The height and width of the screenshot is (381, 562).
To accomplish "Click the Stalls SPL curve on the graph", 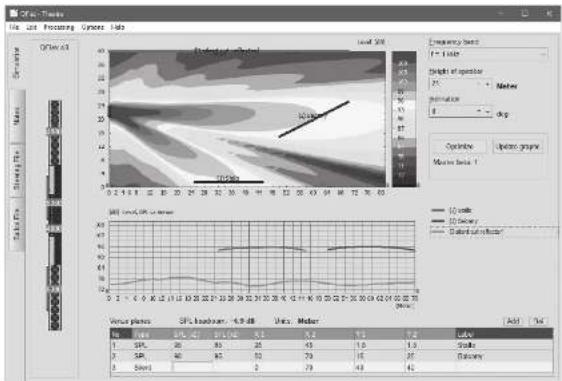I will tap(262, 248).
